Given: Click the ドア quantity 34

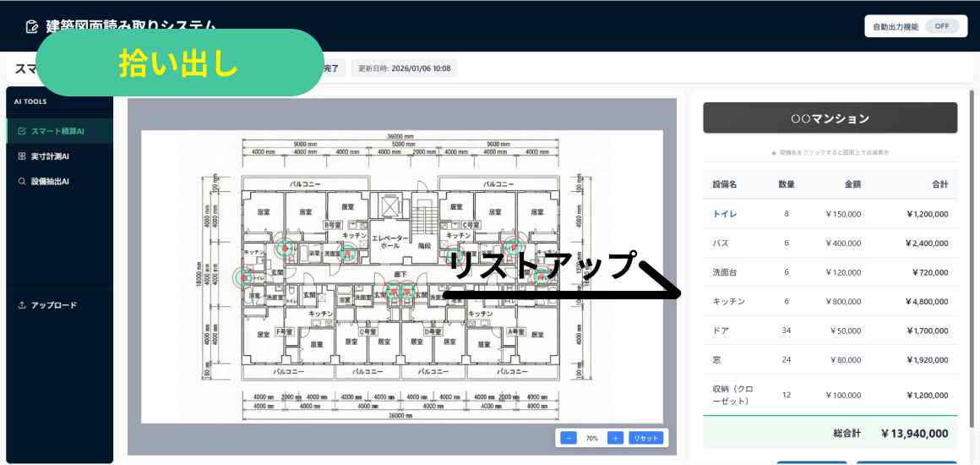Looking at the screenshot, I should pyautogui.click(x=787, y=331).
